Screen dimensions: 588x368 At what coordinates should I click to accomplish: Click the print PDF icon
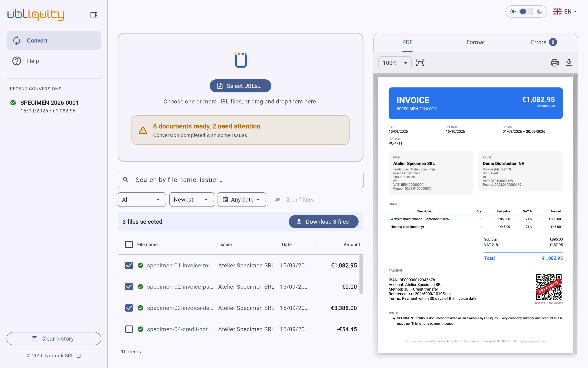(555, 63)
